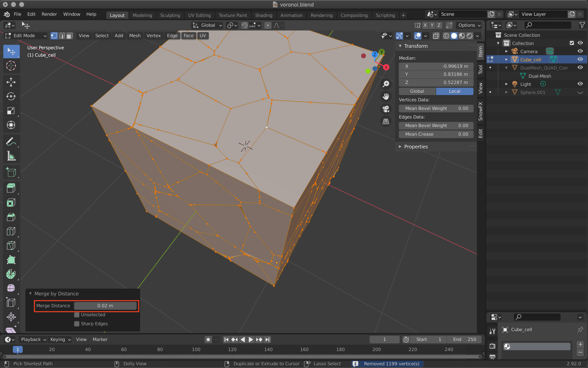Check the Sharp Edges option

coord(77,324)
